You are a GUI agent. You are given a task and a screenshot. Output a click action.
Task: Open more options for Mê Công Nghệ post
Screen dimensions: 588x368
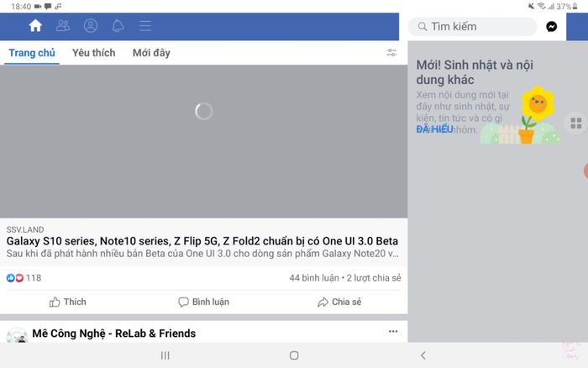tap(393, 331)
